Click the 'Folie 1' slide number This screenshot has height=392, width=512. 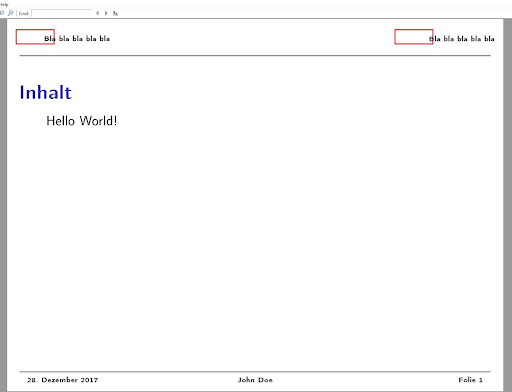click(470, 380)
